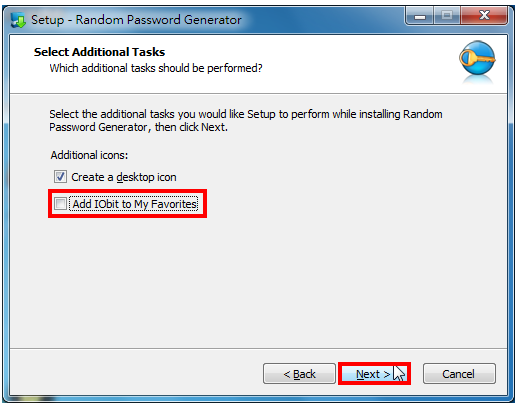Click the 'Add IObit to My Favorites' label text

pyautogui.click(x=135, y=204)
